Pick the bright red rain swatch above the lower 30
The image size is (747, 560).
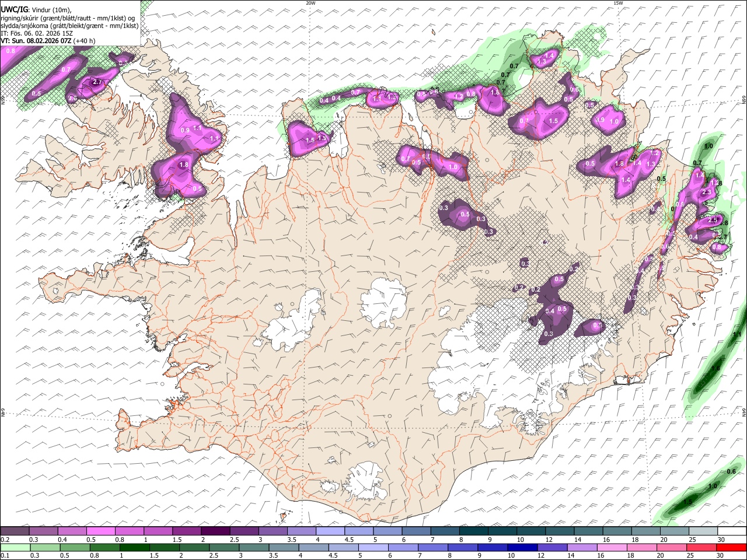731,547
